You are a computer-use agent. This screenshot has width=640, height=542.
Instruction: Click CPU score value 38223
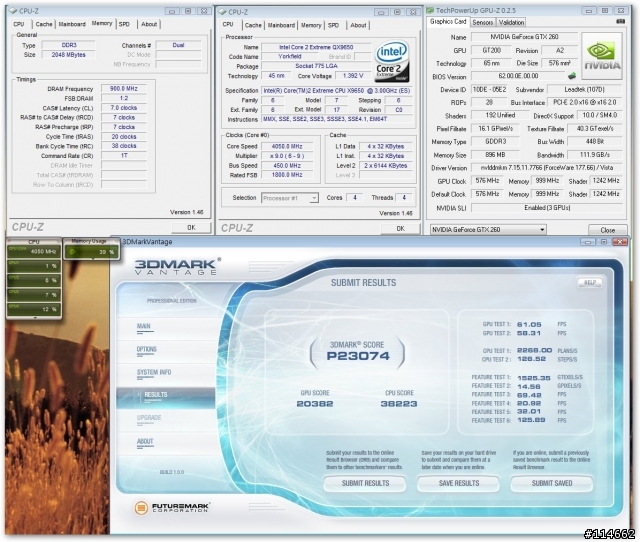tap(399, 404)
